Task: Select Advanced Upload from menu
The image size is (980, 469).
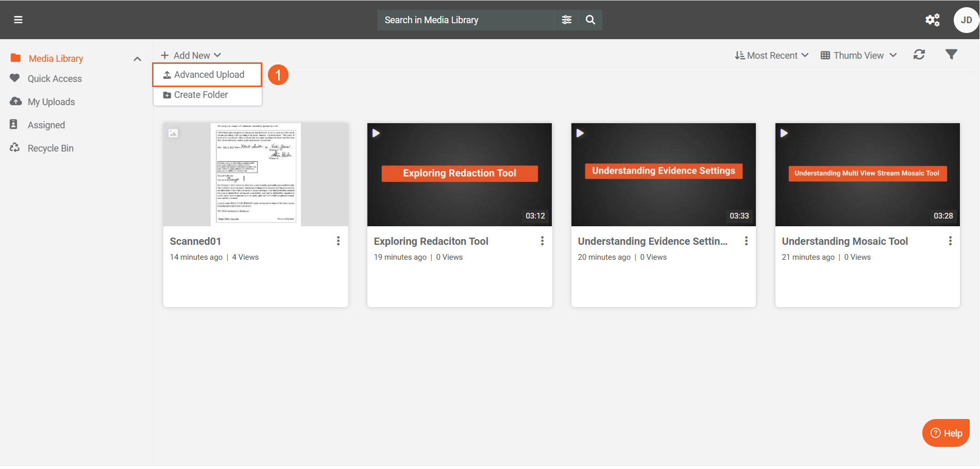Action: tap(208, 75)
